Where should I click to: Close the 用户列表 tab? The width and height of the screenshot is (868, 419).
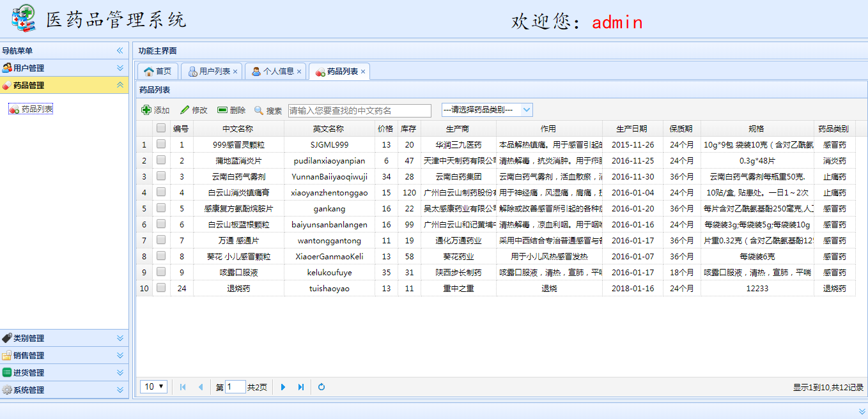235,72
